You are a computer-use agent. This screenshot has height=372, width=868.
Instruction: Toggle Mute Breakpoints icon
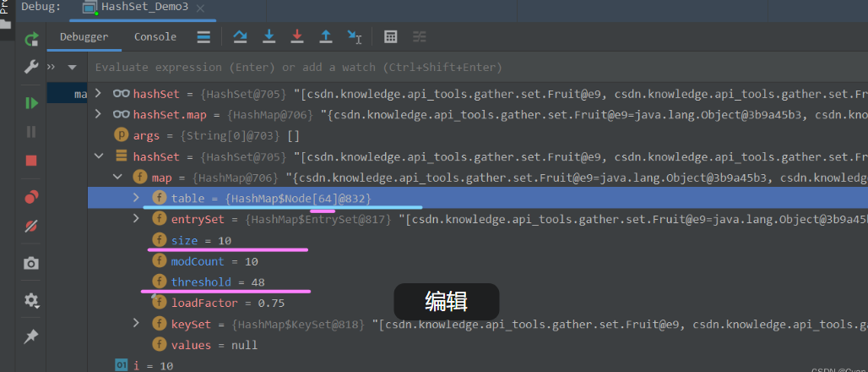tap(31, 227)
